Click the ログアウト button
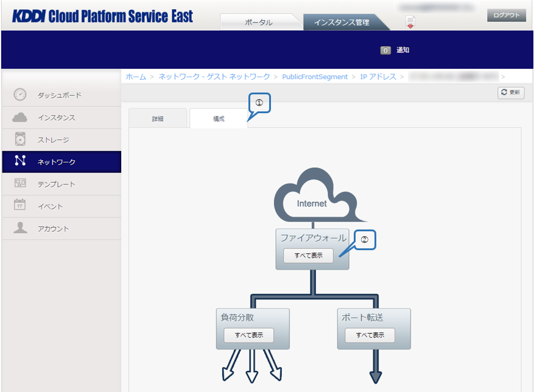534x392 pixels. pyautogui.click(x=507, y=15)
